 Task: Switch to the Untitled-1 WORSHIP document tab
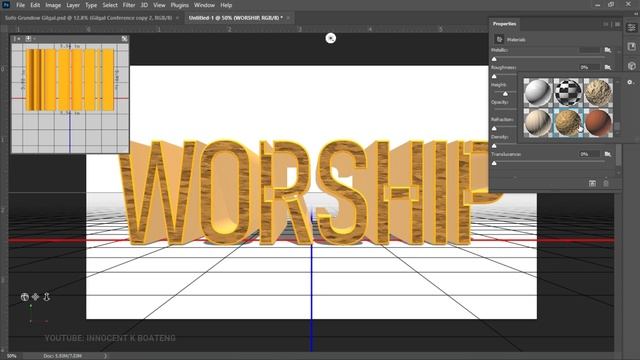pyautogui.click(x=236, y=18)
